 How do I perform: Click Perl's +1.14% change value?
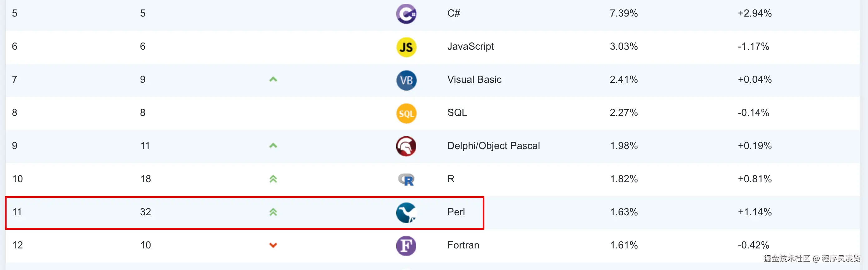coord(754,212)
